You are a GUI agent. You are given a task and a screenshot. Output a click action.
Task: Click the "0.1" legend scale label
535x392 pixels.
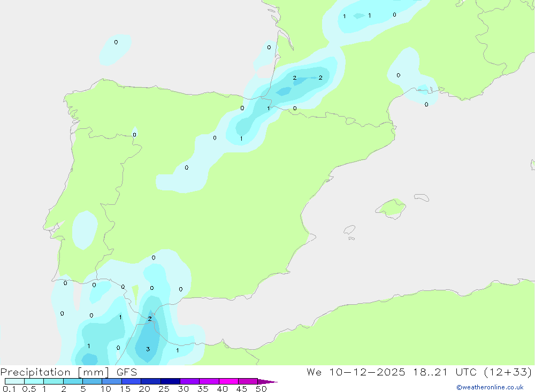[x=9, y=389]
